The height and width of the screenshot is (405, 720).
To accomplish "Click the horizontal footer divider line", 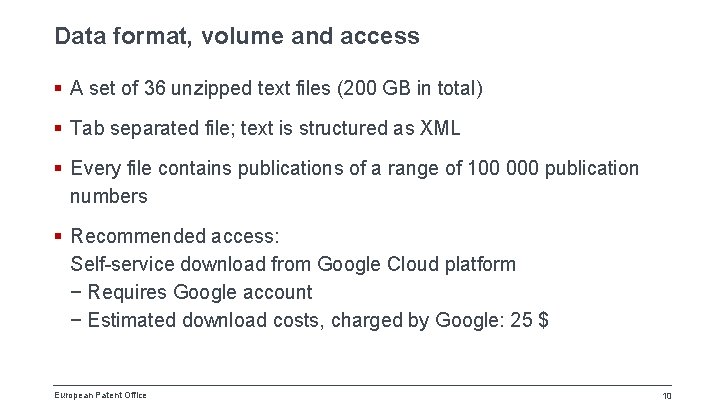I will tap(362, 386).
